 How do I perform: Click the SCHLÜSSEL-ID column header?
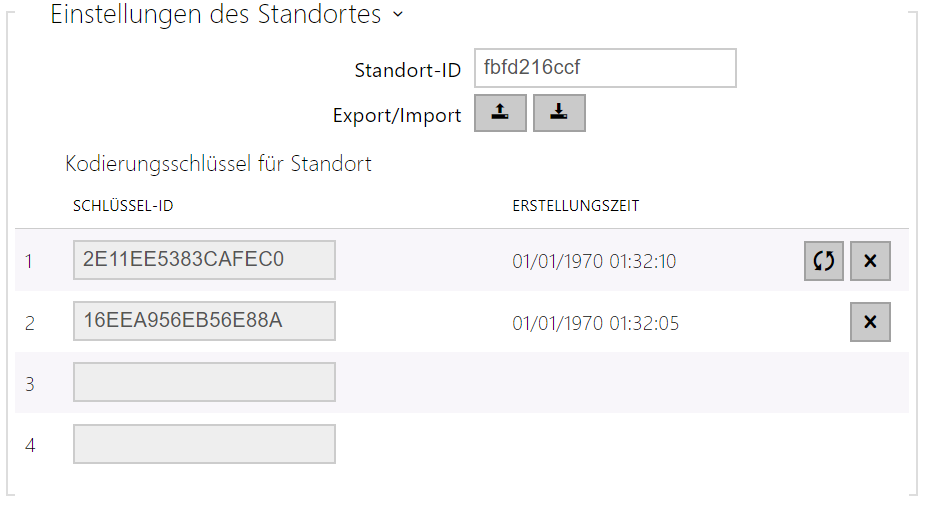123,206
